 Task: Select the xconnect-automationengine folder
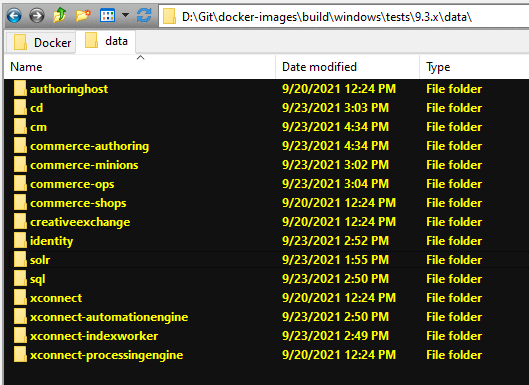point(109,317)
